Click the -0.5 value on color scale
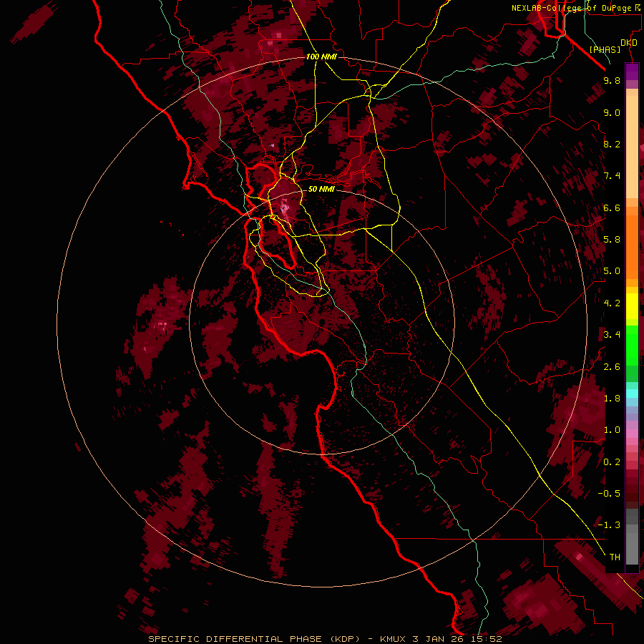Screen dimensions: 644x644 [x=609, y=494]
